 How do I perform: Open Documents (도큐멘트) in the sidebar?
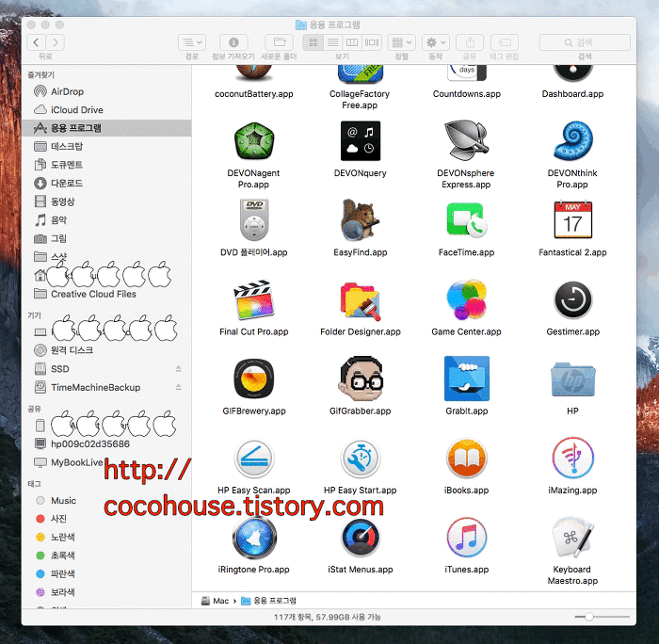coord(106,165)
